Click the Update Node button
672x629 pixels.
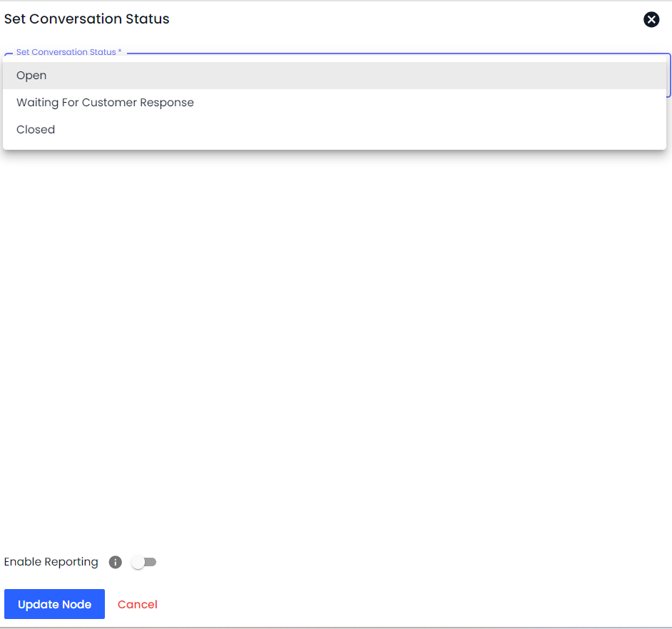(54, 604)
